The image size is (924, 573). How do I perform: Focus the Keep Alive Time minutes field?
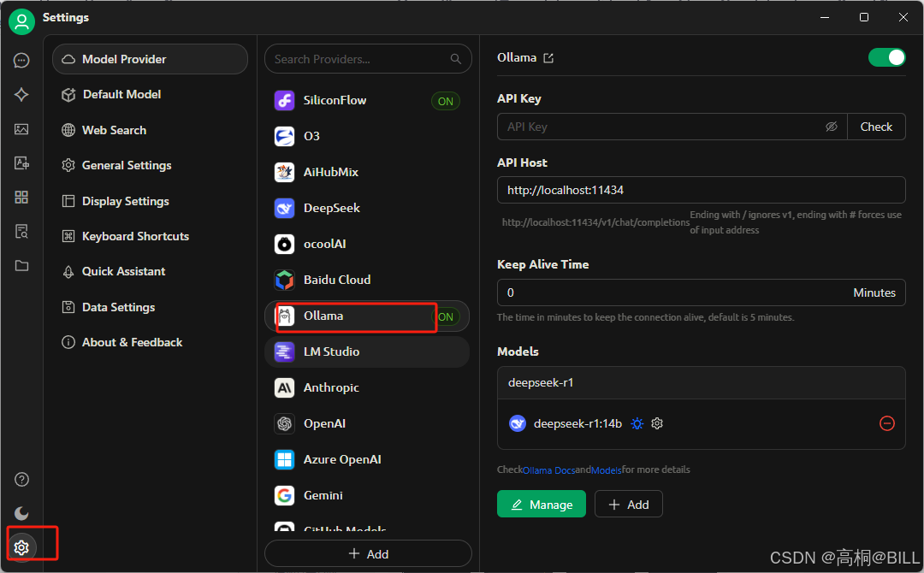pyautogui.click(x=702, y=292)
